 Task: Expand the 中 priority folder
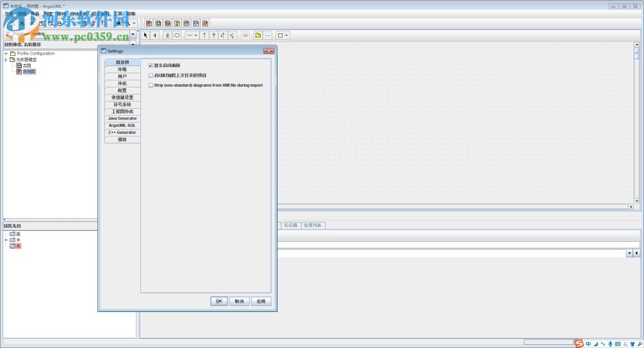(6, 240)
